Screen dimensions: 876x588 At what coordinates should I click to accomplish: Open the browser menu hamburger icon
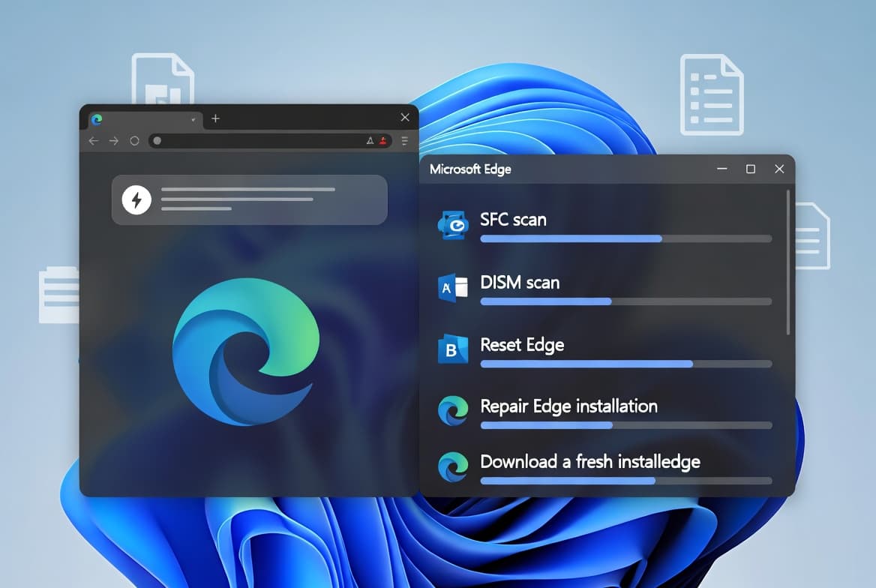coord(405,141)
